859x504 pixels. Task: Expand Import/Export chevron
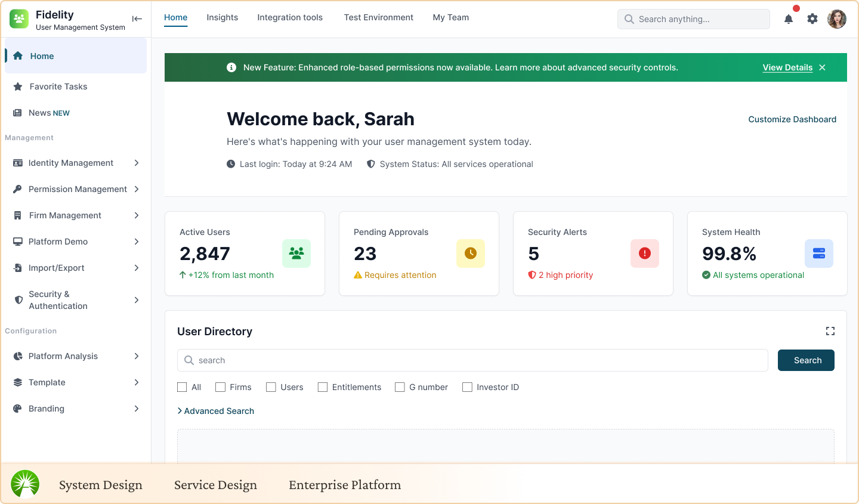137,268
